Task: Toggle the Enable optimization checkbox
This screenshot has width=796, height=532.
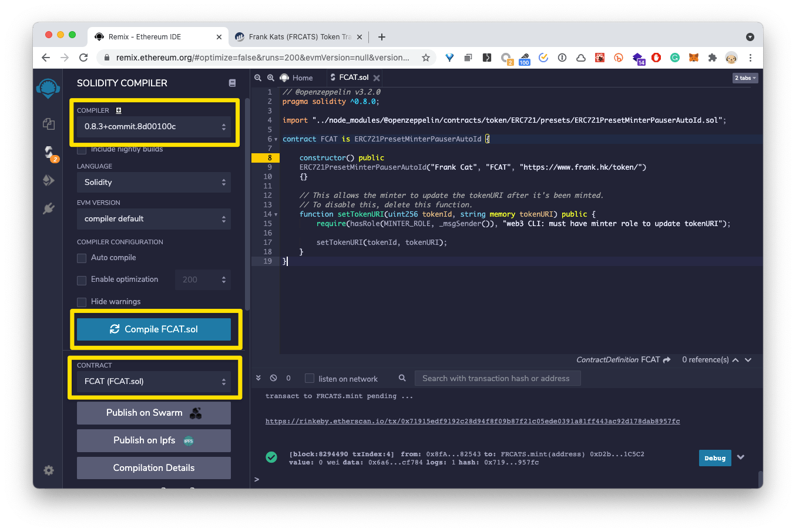Action: click(82, 280)
